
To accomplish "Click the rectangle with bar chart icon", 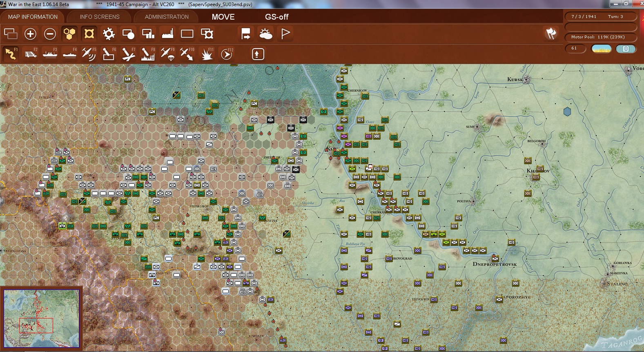I will click(x=148, y=33).
